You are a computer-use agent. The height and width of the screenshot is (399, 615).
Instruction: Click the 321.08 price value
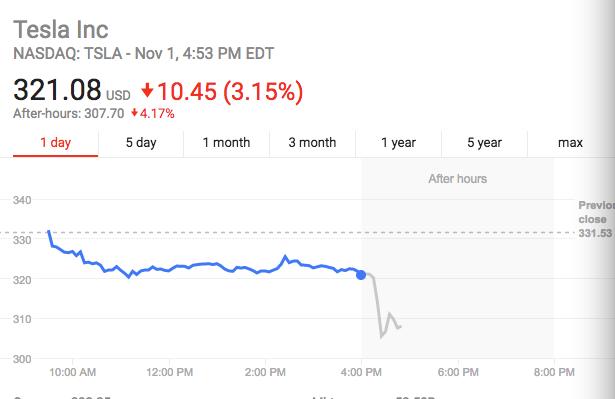tap(57, 90)
